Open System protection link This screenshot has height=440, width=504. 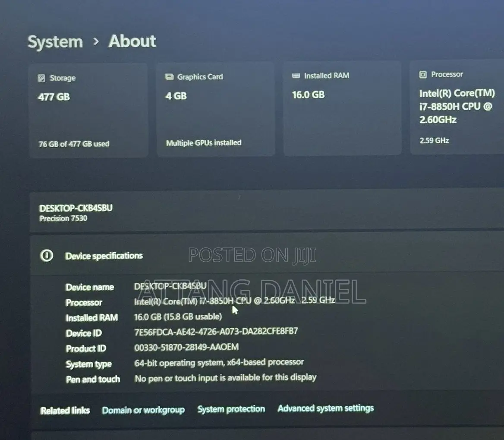[231, 409]
